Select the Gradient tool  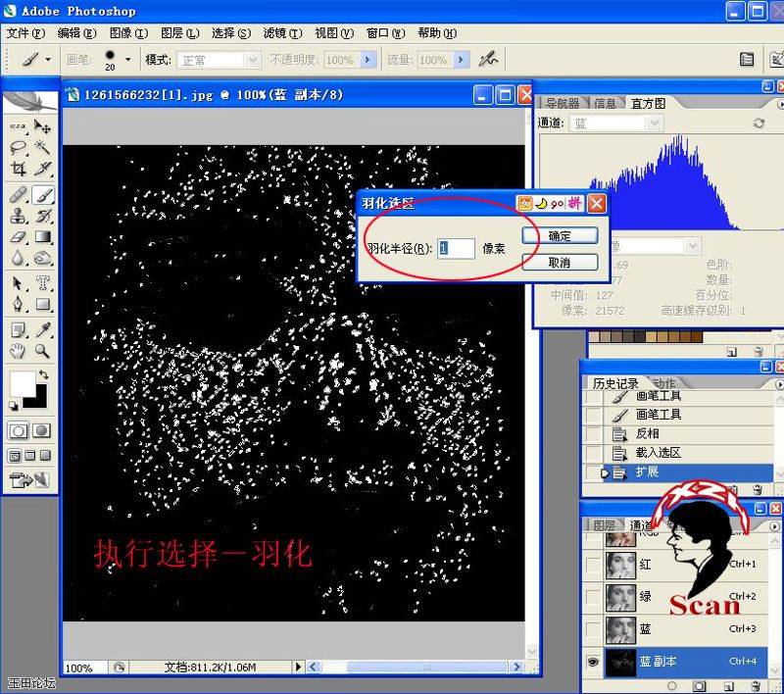click(x=42, y=236)
